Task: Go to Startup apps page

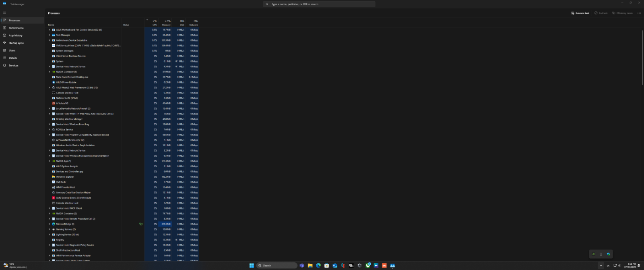Action: [22, 43]
